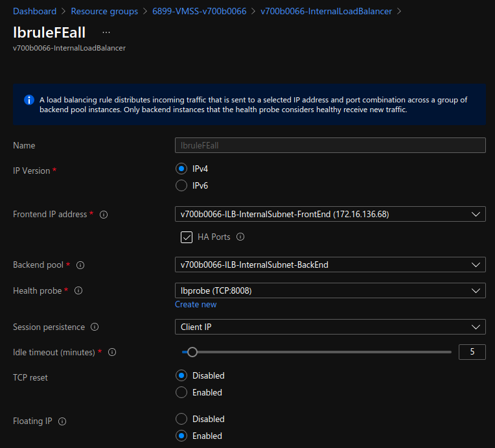Enable TCP reset radio option
Screen dimensions: 495x448
[x=181, y=392]
